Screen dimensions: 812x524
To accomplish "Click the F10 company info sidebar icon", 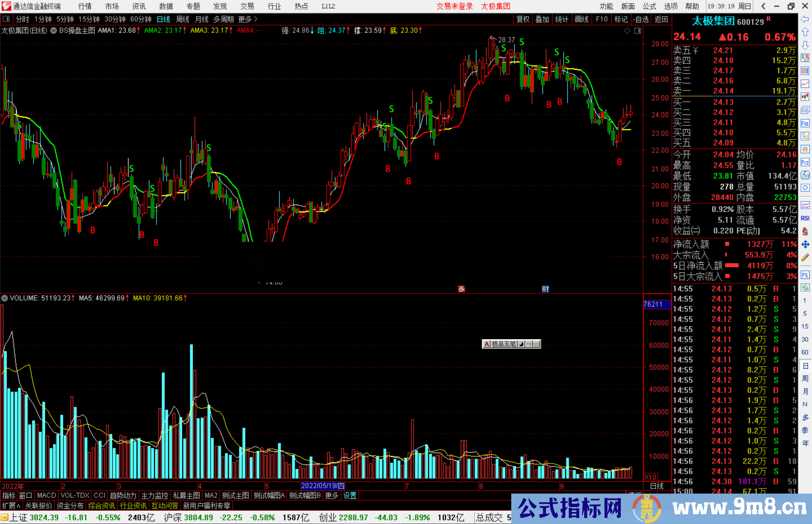I will (x=805, y=123).
